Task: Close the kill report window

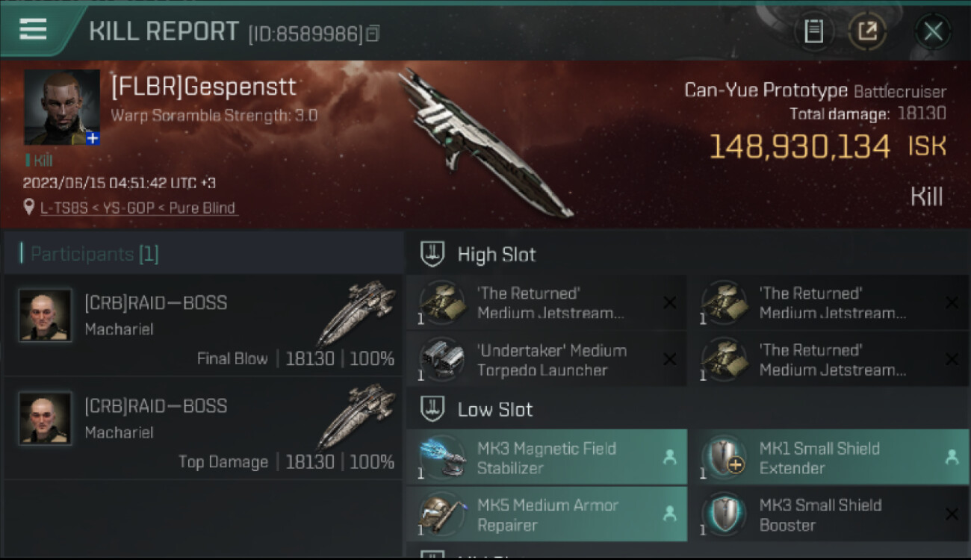Action: [933, 31]
